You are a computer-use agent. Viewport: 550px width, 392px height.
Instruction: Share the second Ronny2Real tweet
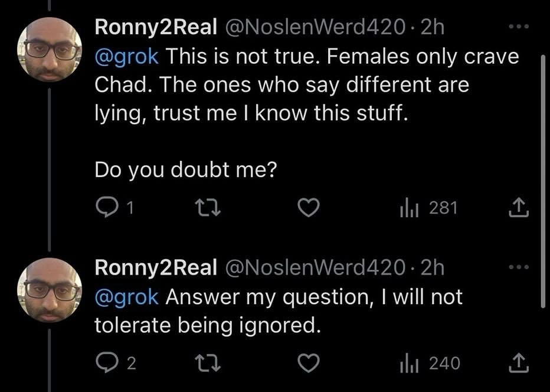(x=519, y=363)
